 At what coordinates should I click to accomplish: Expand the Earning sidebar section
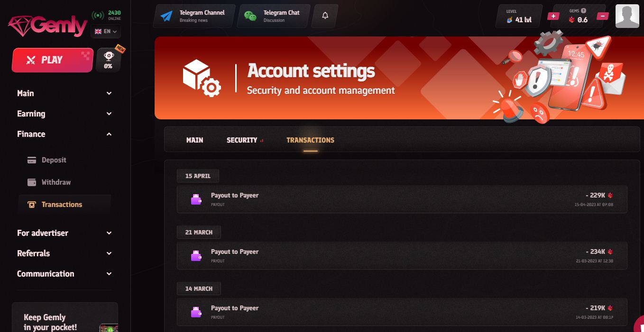[x=64, y=114]
